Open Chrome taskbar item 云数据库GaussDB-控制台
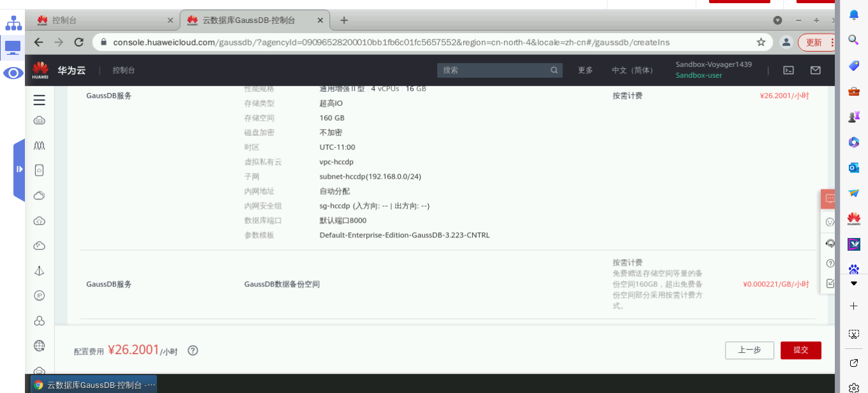This screenshot has width=868, height=393. [94, 385]
